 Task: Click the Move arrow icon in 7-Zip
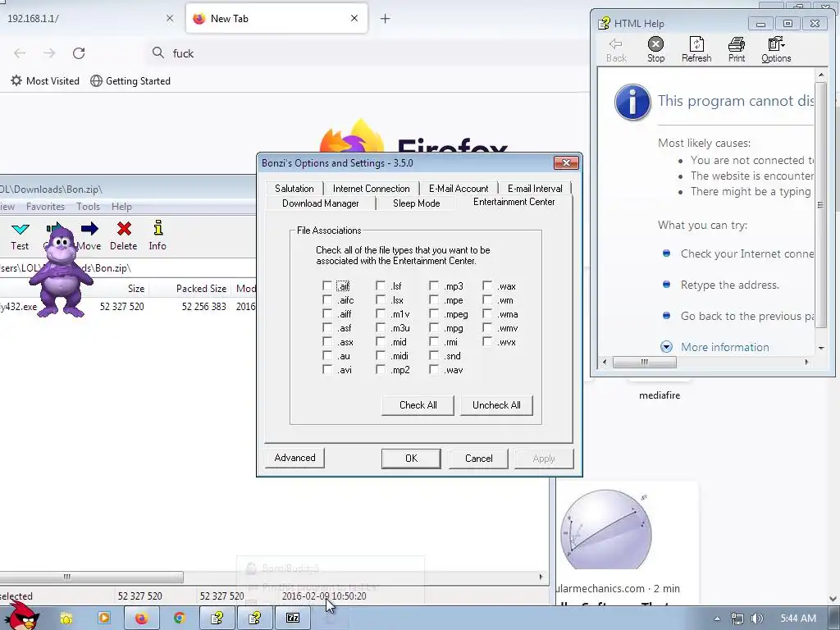(x=89, y=229)
